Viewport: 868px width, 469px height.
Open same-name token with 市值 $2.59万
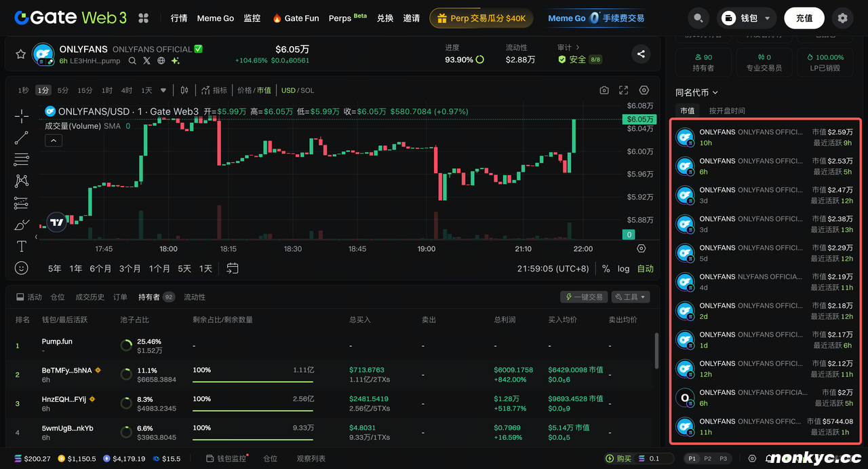pyautogui.click(x=766, y=137)
